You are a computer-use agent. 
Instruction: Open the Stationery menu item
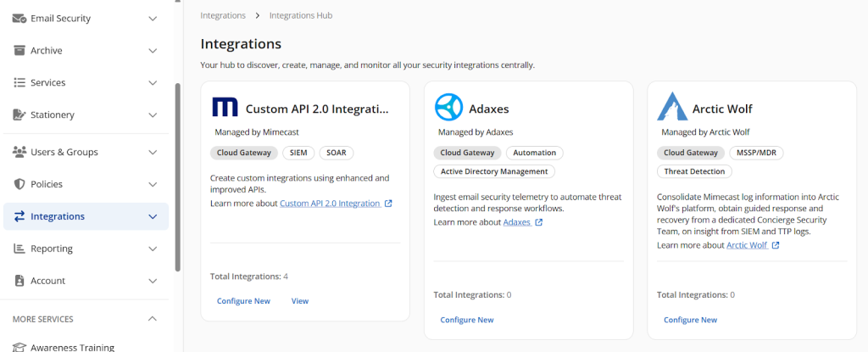click(86, 115)
